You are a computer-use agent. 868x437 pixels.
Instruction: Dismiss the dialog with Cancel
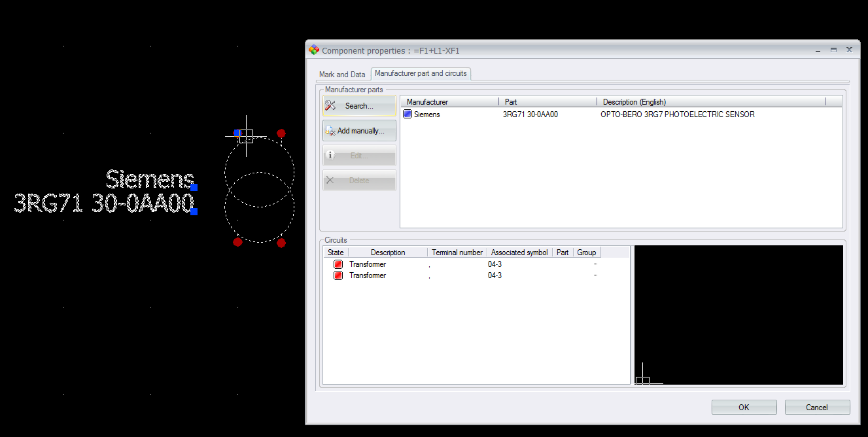pyautogui.click(x=817, y=407)
